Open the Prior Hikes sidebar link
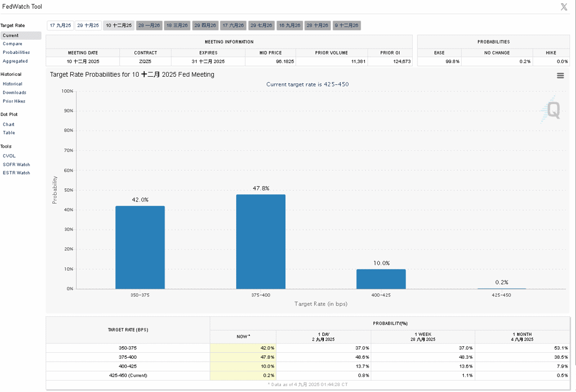576x392 pixels. click(14, 101)
